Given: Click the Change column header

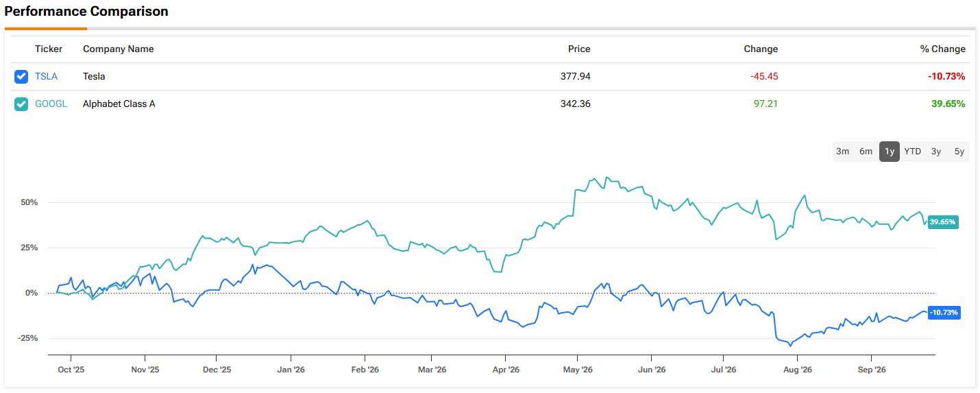Looking at the screenshot, I should 761,49.
